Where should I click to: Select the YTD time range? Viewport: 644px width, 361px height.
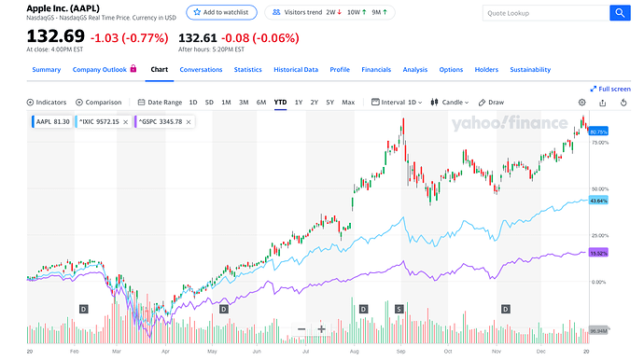[x=280, y=103]
